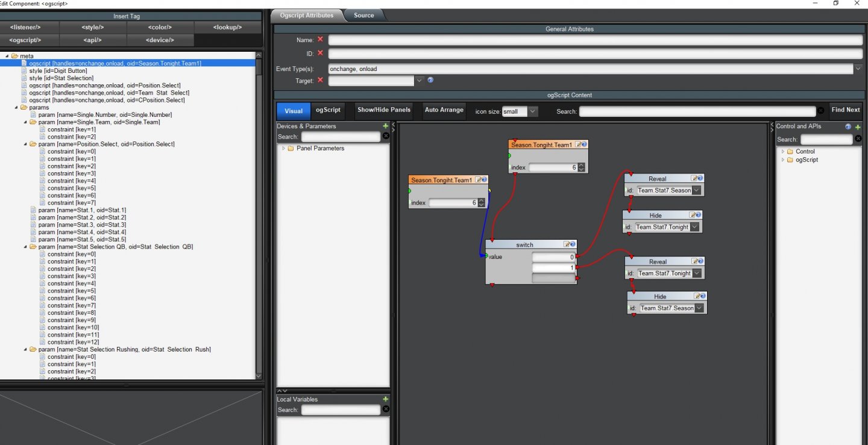Open id dropdown on Reveal Team.Stat7.Season
The height and width of the screenshot is (445, 868).
(x=697, y=190)
